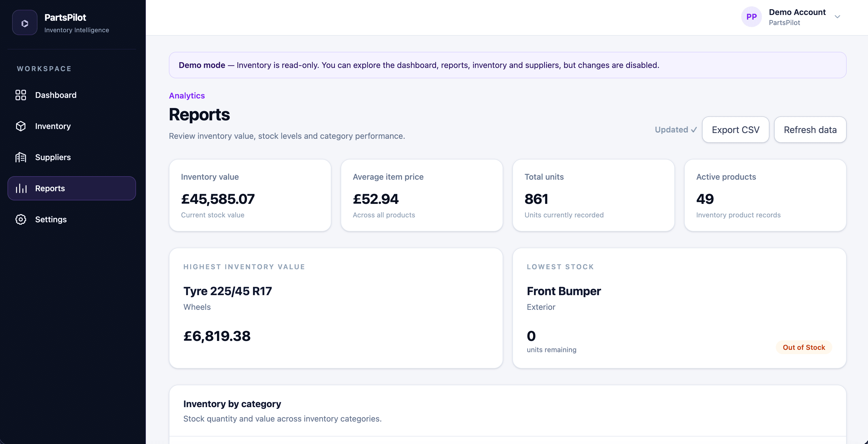Export the report as CSV
The height and width of the screenshot is (444, 868).
pyautogui.click(x=735, y=130)
